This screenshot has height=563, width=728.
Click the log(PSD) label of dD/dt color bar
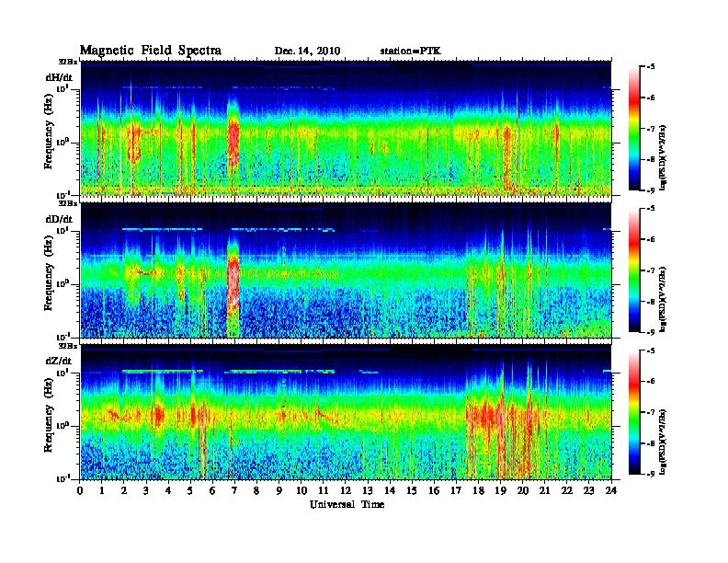pyautogui.click(x=664, y=300)
